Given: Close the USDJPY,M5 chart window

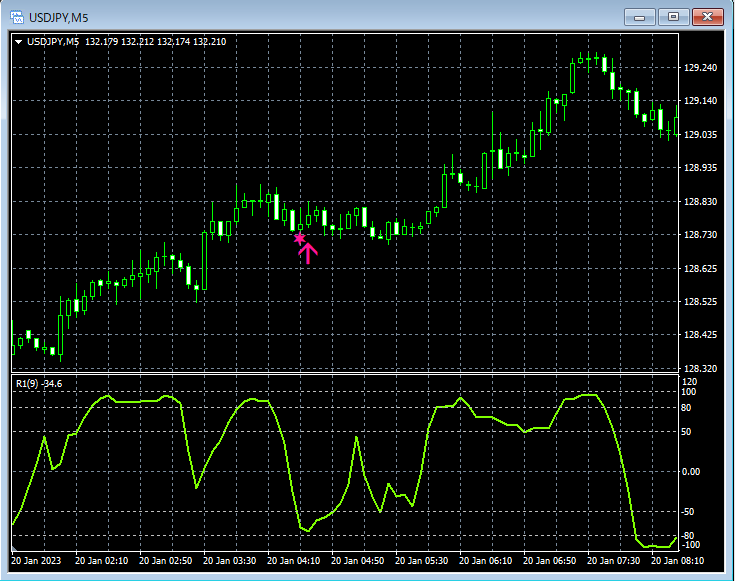Looking at the screenshot, I should (707, 17).
